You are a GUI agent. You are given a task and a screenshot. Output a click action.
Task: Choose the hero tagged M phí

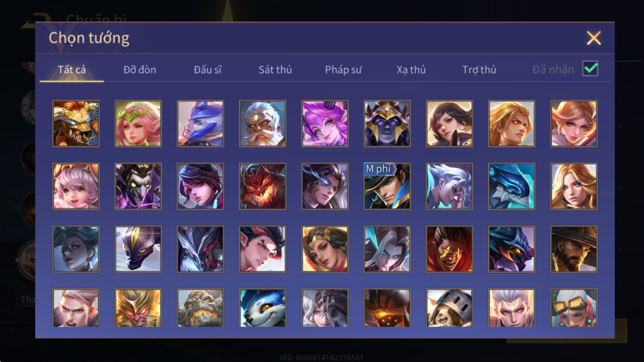(x=387, y=186)
